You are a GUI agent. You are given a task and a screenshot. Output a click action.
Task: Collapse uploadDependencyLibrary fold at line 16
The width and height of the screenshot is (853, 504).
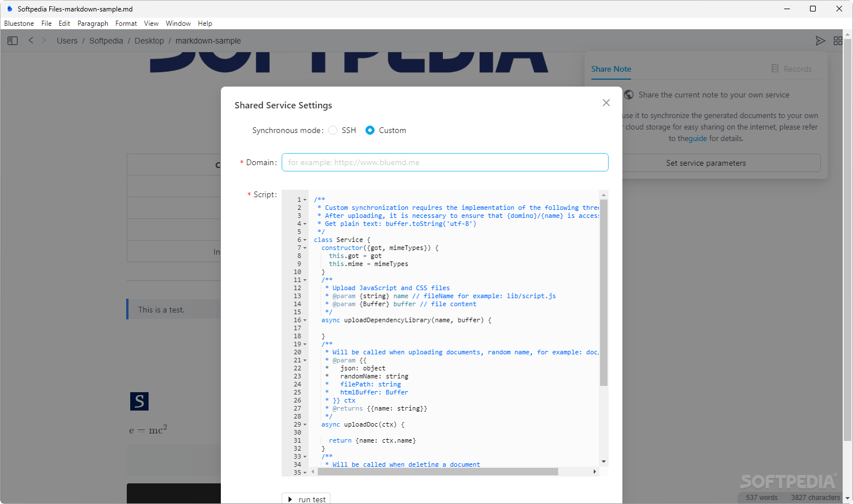click(x=305, y=321)
